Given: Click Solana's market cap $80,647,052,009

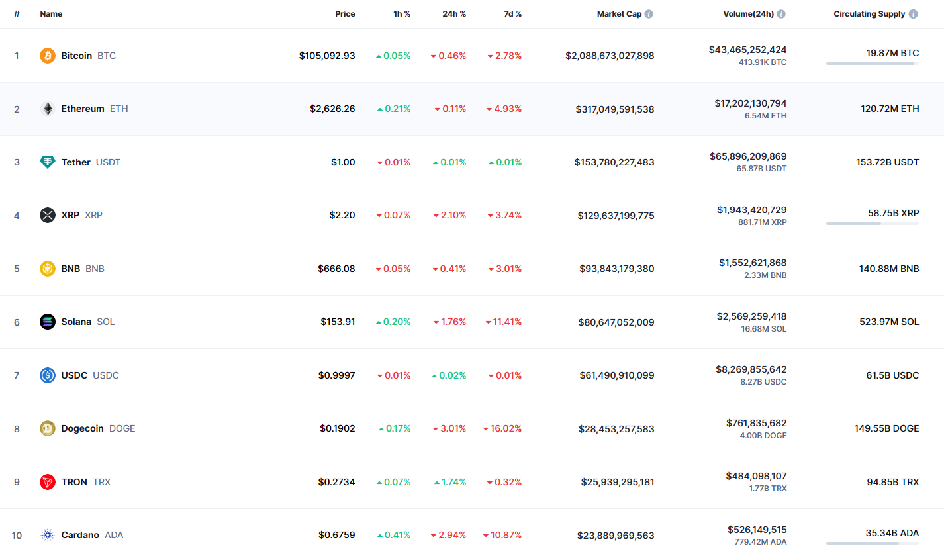Looking at the screenshot, I should (616, 322).
